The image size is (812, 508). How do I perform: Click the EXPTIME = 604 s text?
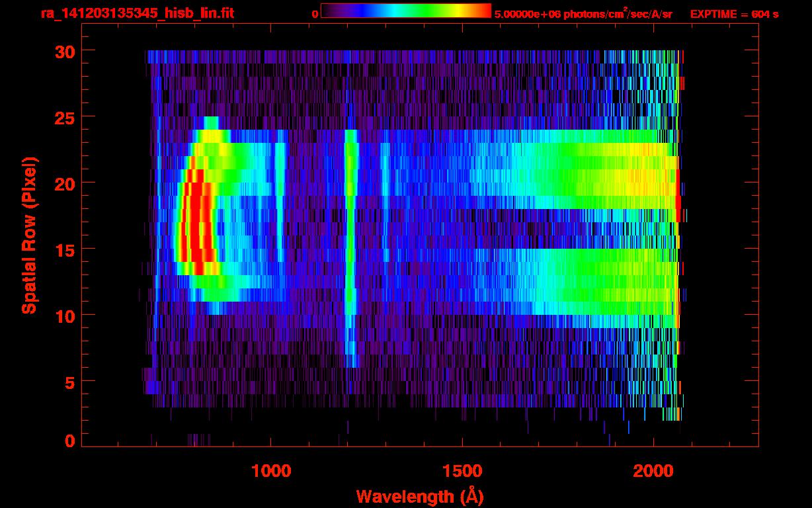pos(734,14)
